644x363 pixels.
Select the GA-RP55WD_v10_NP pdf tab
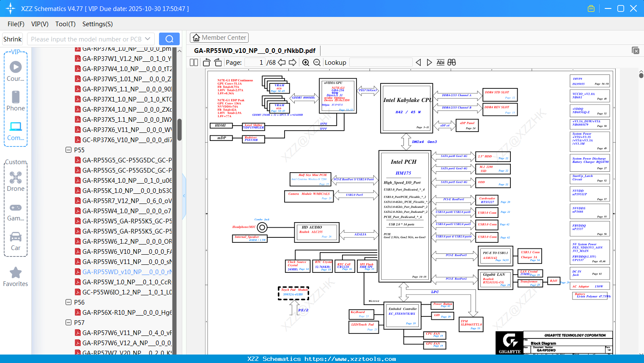coord(255,50)
